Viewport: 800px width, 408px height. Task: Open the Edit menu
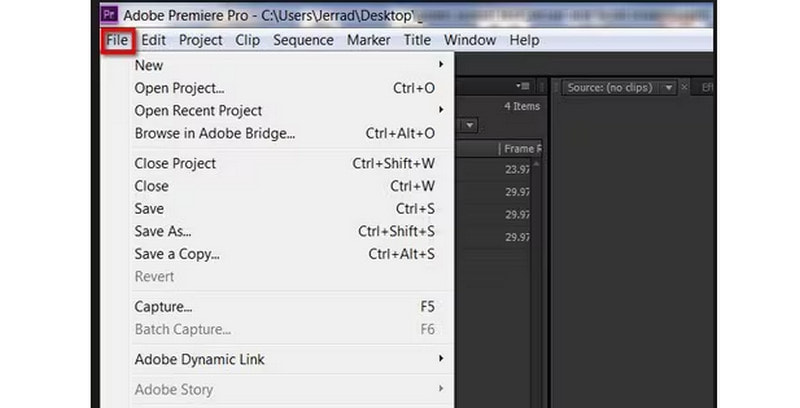tap(154, 40)
